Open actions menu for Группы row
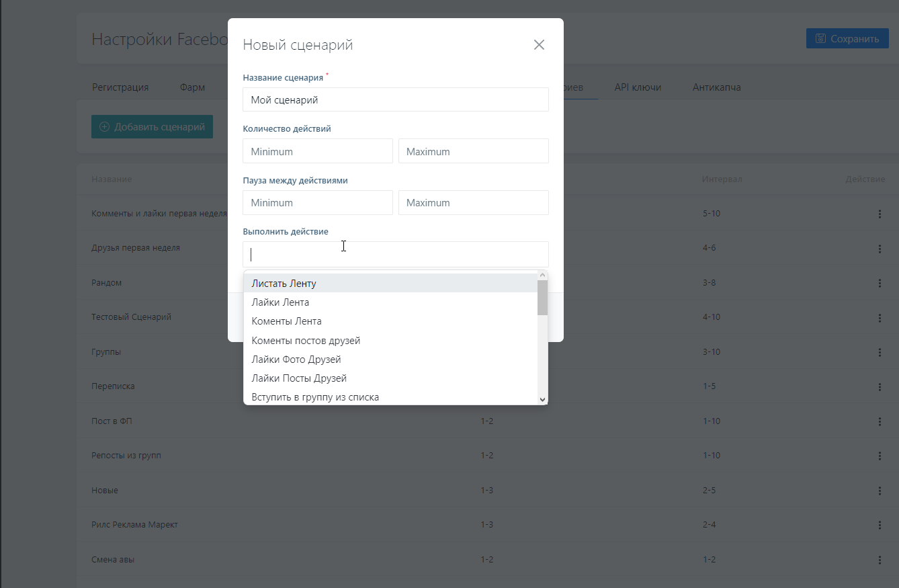899x588 pixels. [879, 352]
